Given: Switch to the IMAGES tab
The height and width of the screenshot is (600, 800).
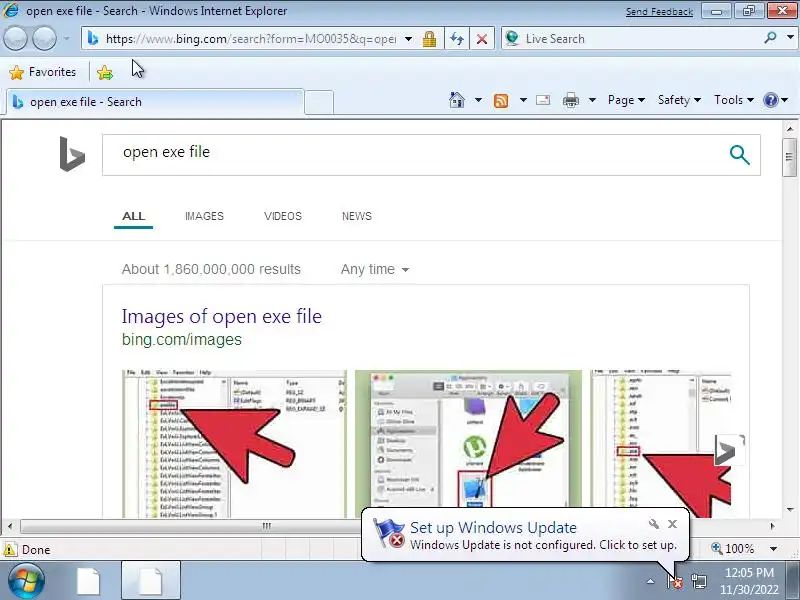Looking at the screenshot, I should (204, 216).
